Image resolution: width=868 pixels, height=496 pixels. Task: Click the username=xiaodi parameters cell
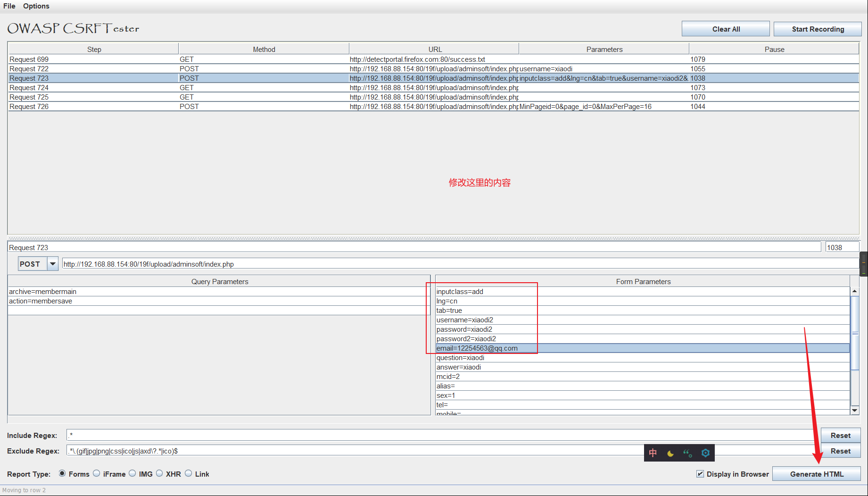click(x=604, y=68)
